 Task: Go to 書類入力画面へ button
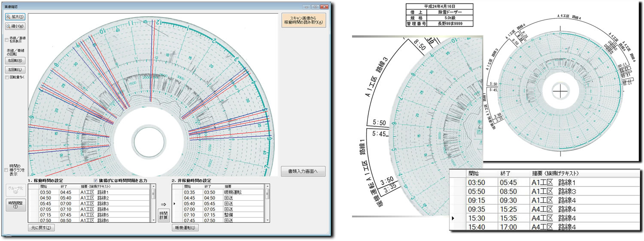303,171
